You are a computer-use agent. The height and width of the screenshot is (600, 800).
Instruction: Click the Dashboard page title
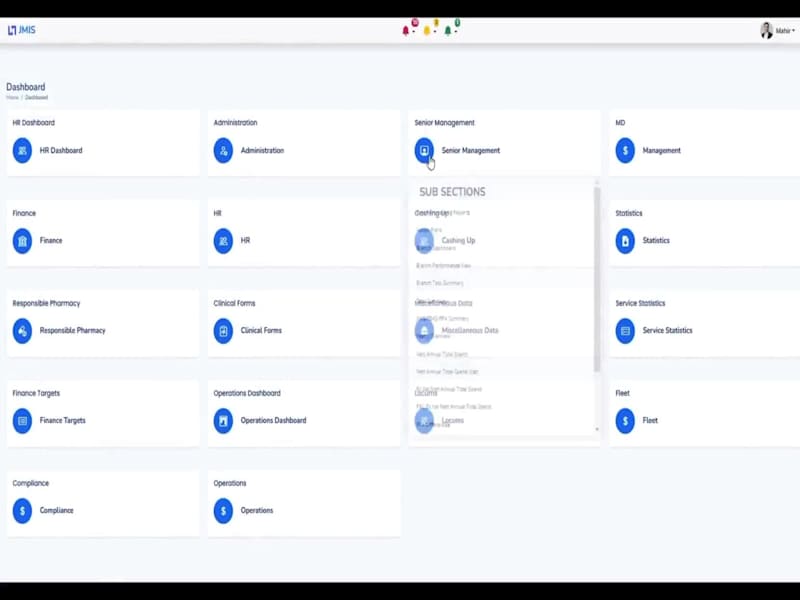(26, 87)
